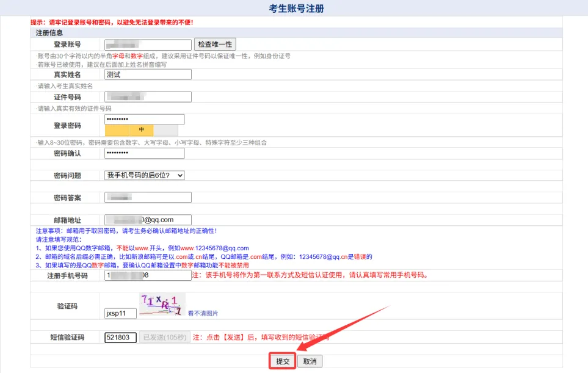Click the red note beside 注册手机号码
This screenshot has width=588, height=373.
[311, 275]
